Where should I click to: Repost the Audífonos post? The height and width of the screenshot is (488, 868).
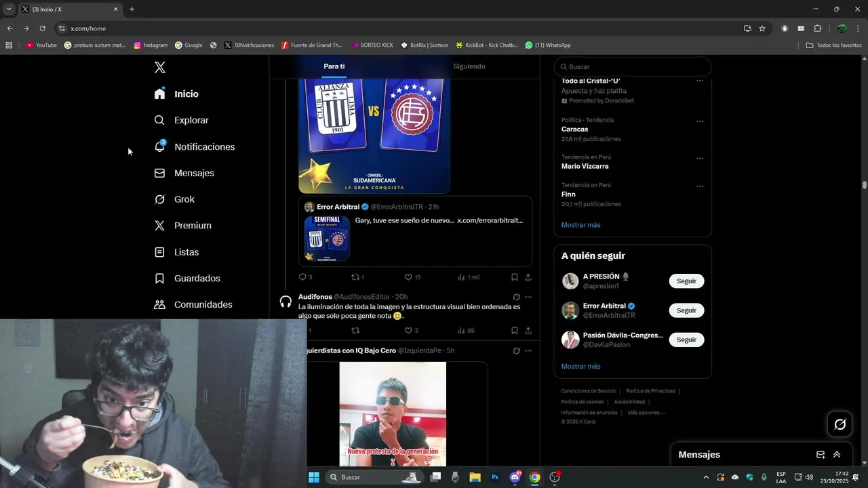(x=355, y=331)
